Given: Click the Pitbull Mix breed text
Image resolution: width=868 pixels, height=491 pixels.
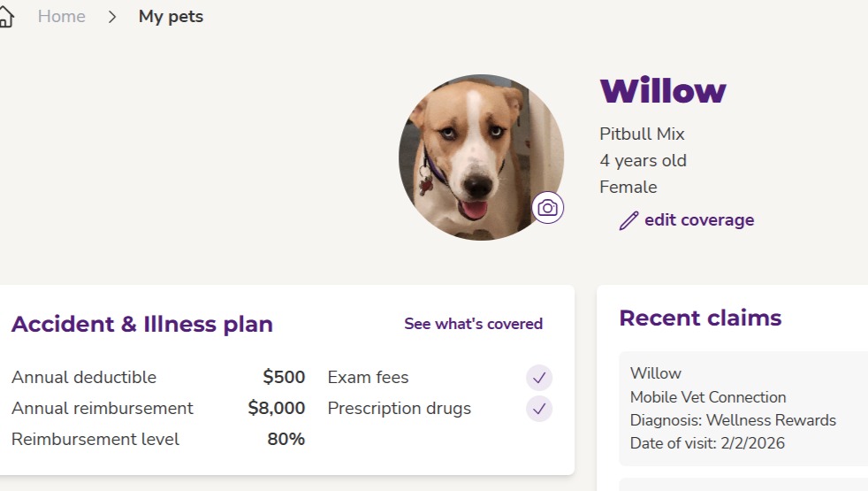Looking at the screenshot, I should coord(642,134).
